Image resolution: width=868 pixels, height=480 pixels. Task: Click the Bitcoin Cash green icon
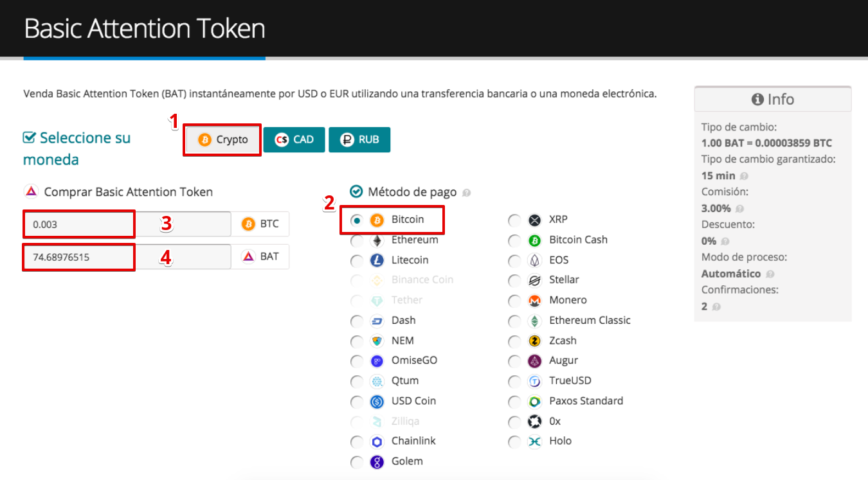tap(534, 240)
